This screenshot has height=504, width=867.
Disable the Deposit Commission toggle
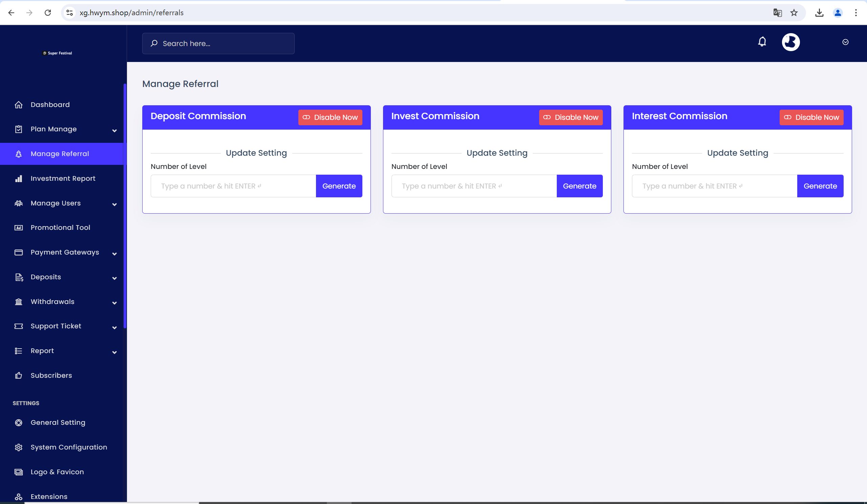(x=330, y=117)
